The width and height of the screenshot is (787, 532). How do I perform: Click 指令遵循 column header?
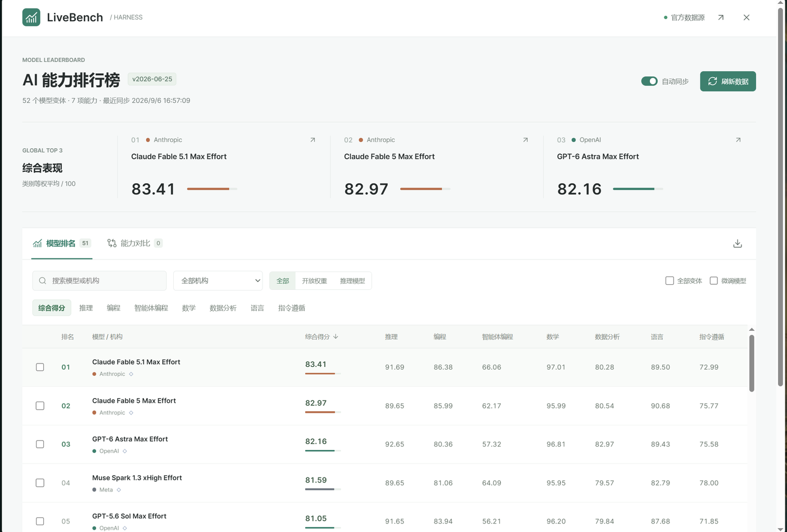(x=712, y=337)
